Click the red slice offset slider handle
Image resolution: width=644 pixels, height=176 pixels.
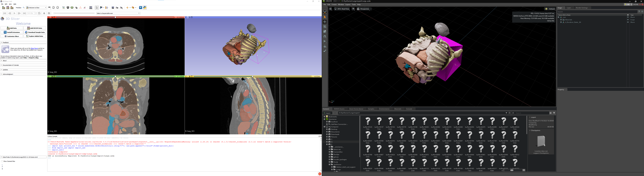click(115, 17)
